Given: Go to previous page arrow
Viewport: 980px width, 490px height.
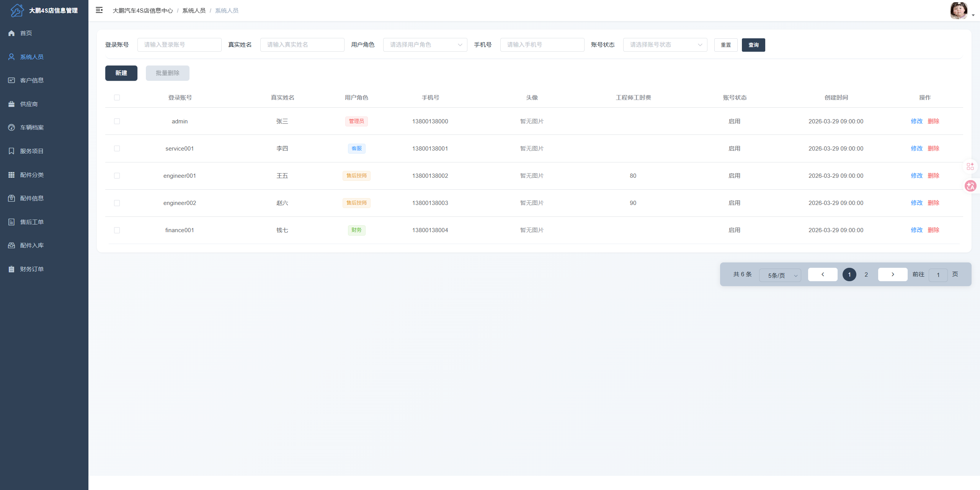Looking at the screenshot, I should 823,274.
